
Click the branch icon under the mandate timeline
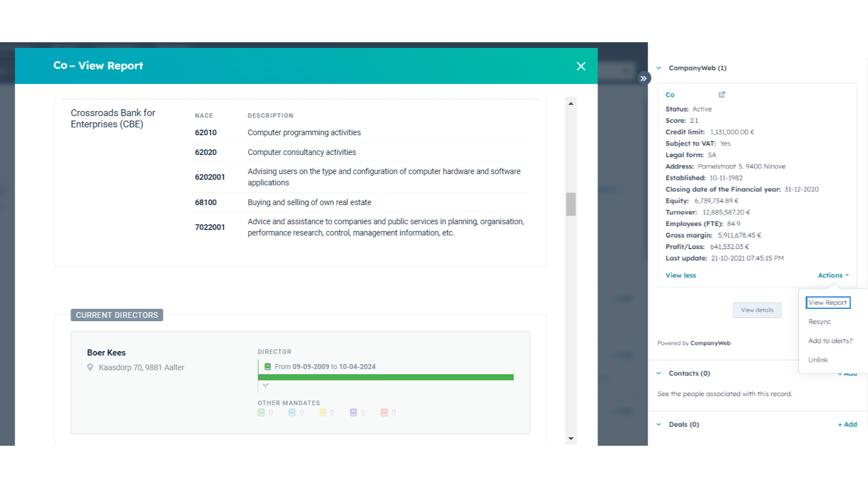coord(265,385)
